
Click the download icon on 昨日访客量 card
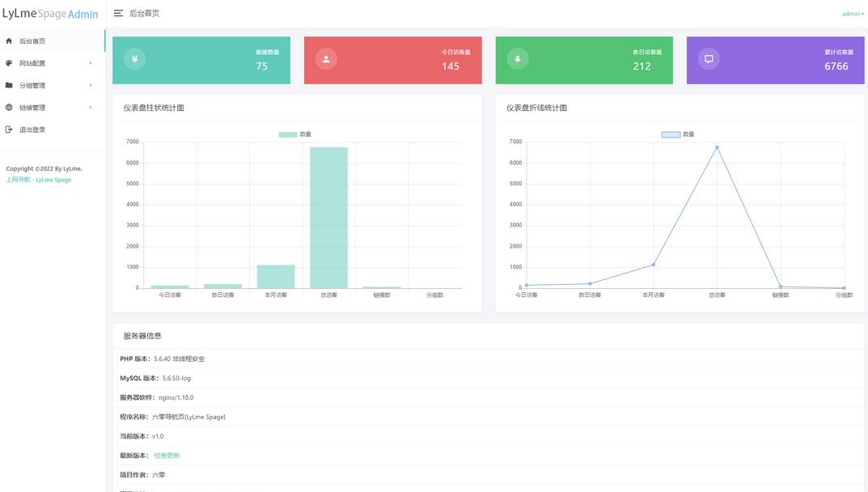pyautogui.click(x=518, y=59)
